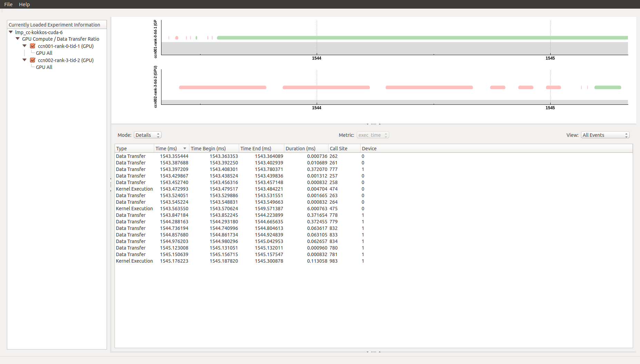The height and width of the screenshot is (364, 640).
Task: Select row with Time 1543.355444
Action: pyautogui.click(x=374, y=156)
